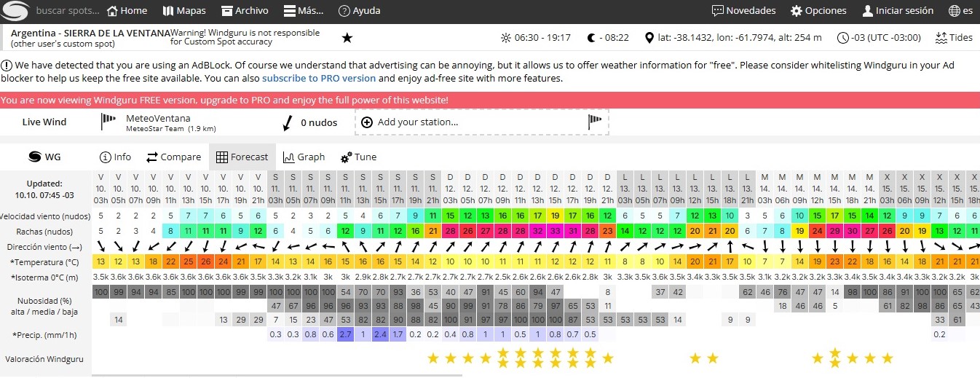980x378 pixels.
Task: Switch to the Graph tab
Action: [304, 157]
